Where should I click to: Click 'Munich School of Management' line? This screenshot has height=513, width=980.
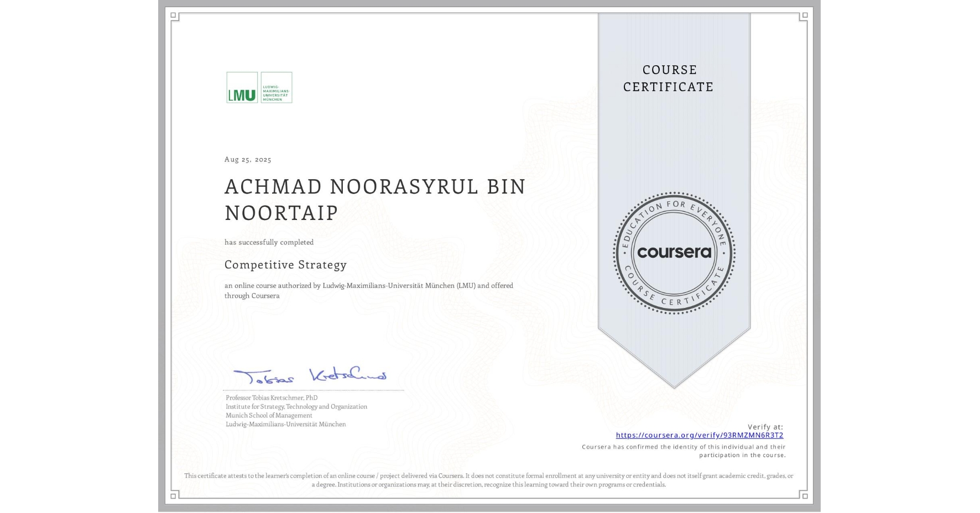point(269,415)
